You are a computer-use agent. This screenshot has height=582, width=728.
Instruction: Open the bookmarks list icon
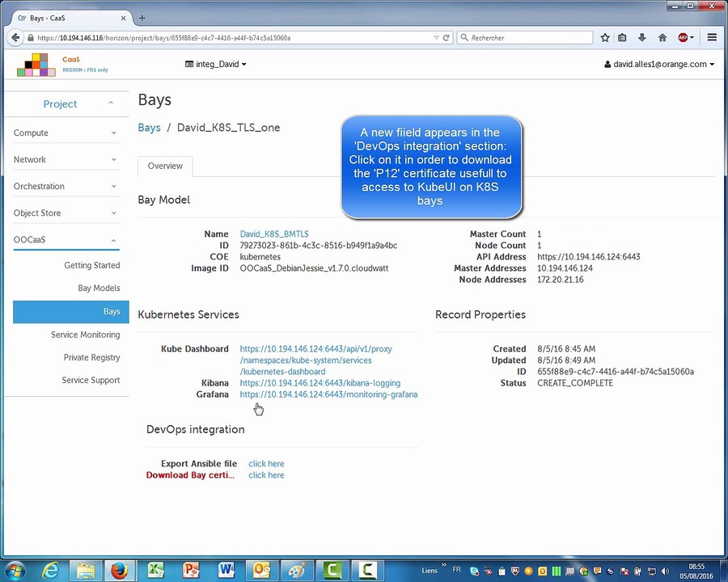pyautogui.click(x=622, y=38)
